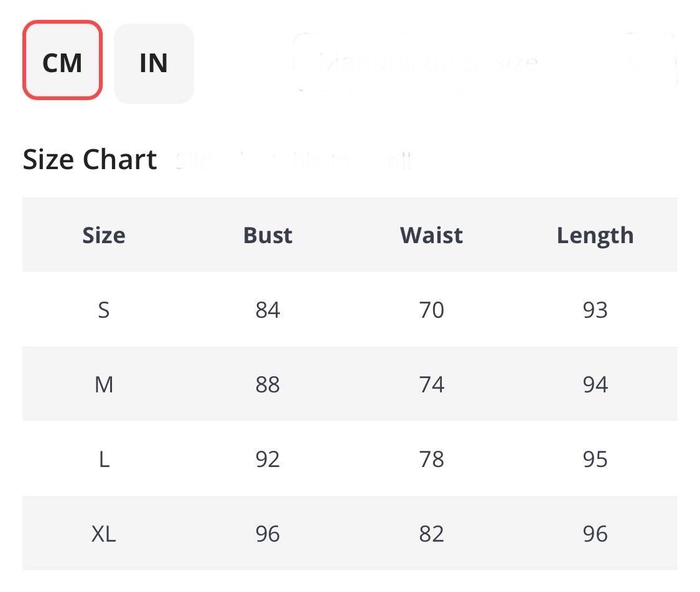Click bust value 92 for size L
Viewport: 700px width, 592px height.
[x=268, y=459]
